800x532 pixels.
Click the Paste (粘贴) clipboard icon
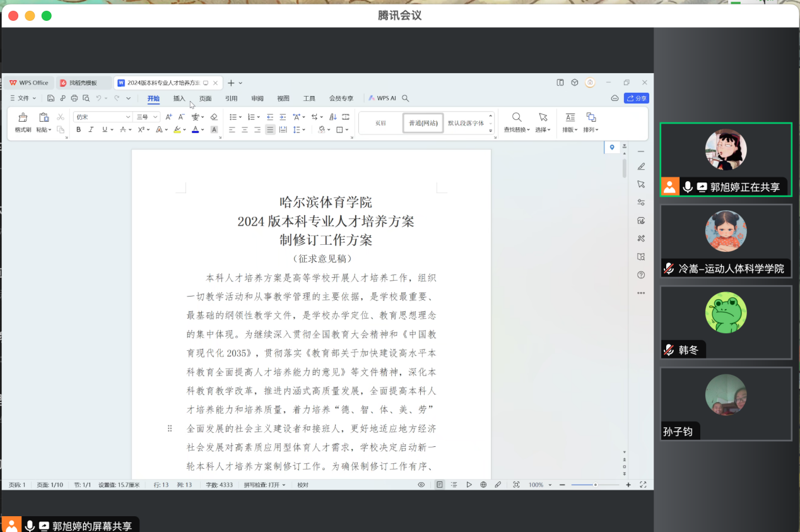pyautogui.click(x=44, y=117)
